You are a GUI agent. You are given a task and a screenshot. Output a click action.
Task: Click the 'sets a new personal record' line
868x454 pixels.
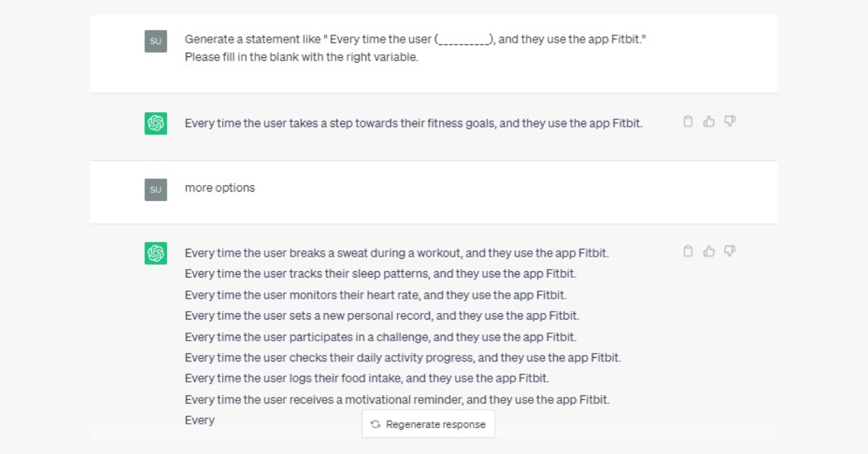[382, 316]
